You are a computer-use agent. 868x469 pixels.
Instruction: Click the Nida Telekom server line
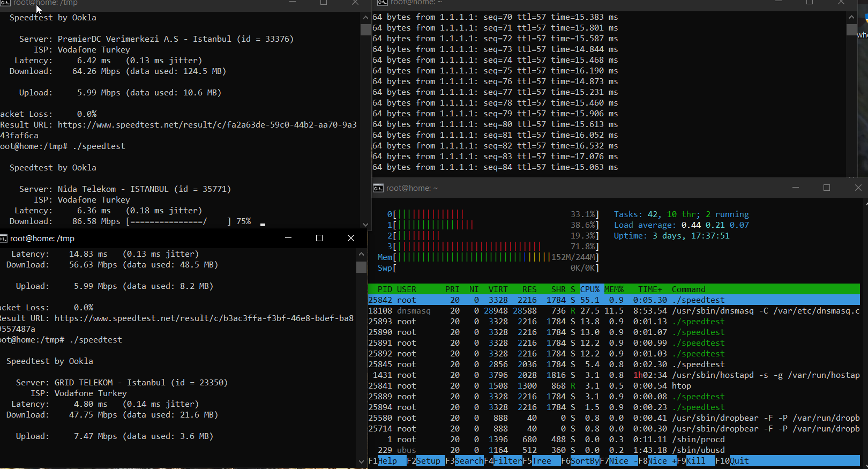point(125,189)
